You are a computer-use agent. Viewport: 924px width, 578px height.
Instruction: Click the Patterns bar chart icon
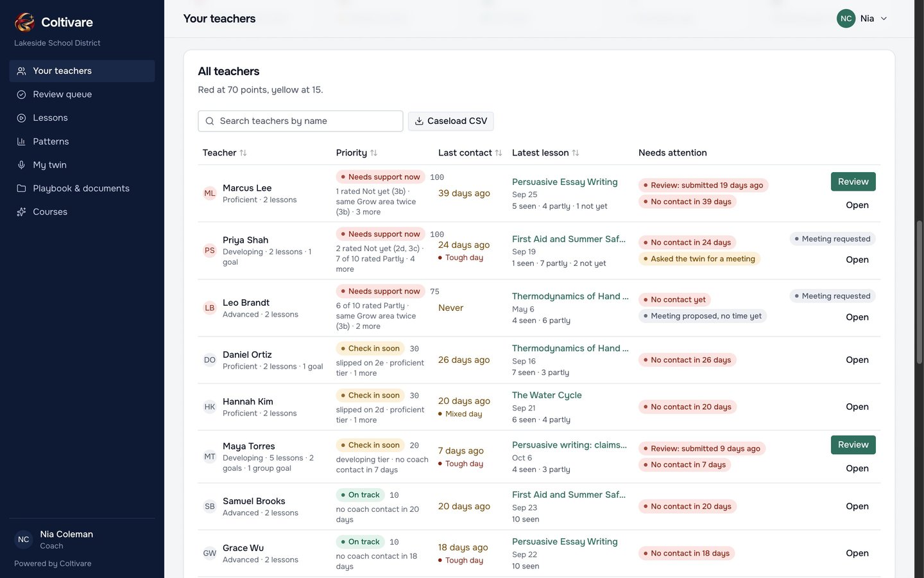coord(21,141)
